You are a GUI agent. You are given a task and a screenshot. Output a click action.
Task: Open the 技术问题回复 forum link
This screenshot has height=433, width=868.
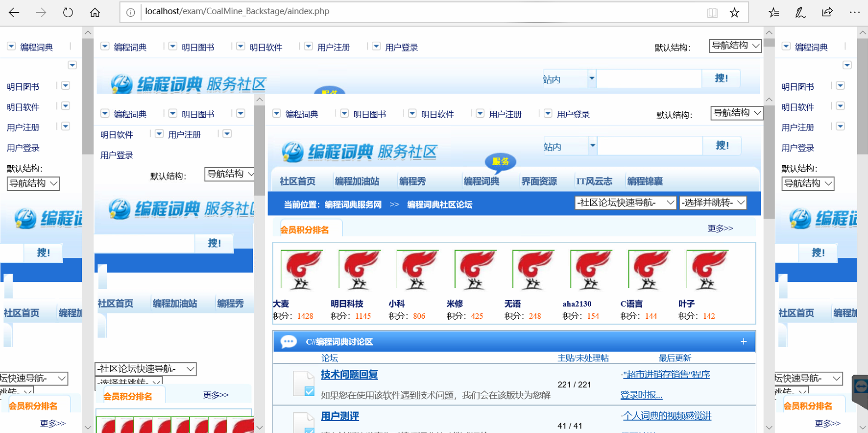[349, 375]
